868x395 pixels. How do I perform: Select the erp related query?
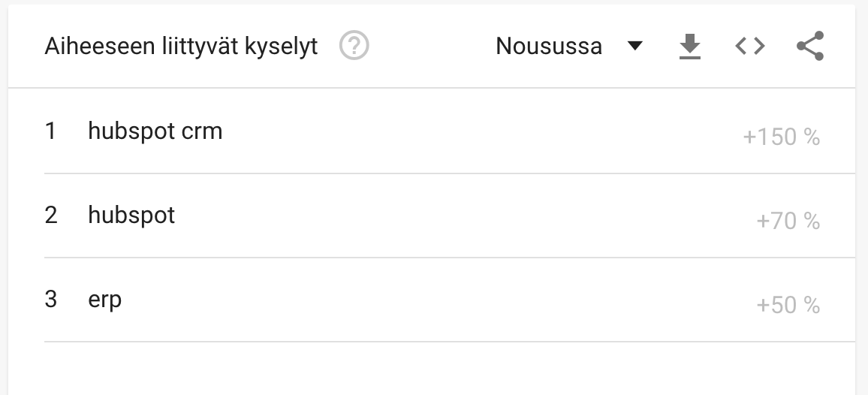point(104,300)
